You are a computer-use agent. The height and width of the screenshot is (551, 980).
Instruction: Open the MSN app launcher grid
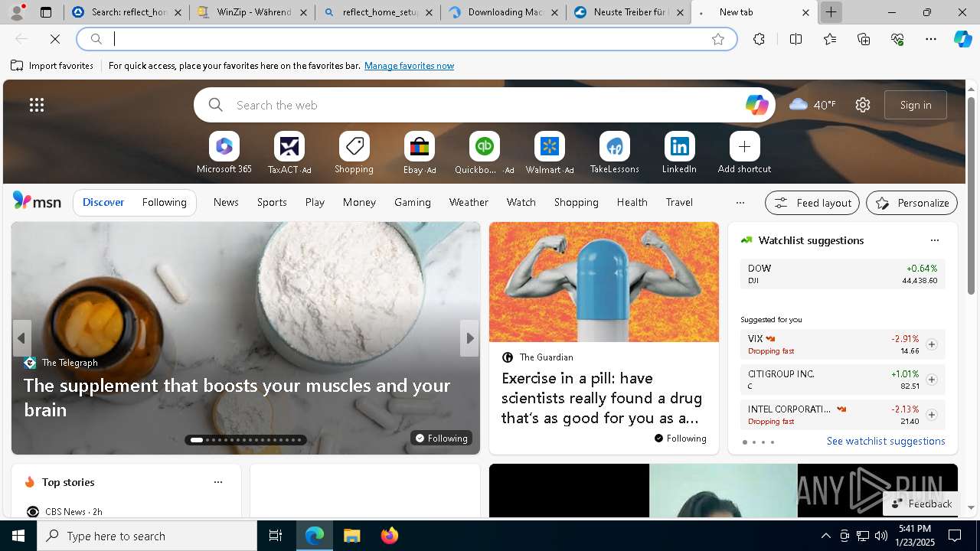click(x=37, y=105)
